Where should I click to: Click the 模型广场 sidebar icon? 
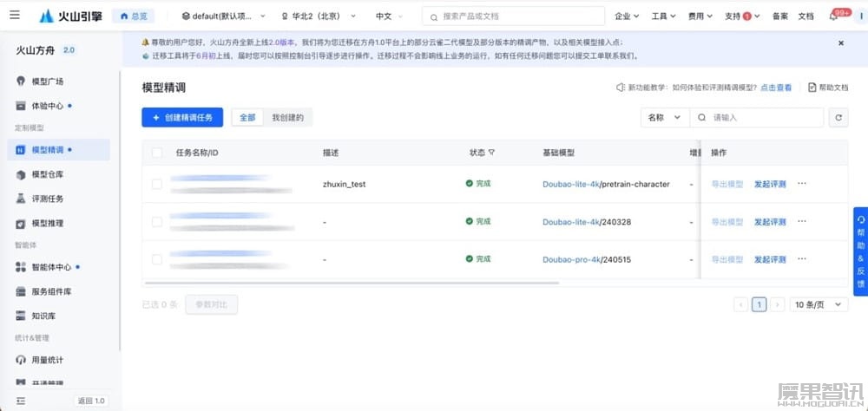(x=21, y=82)
